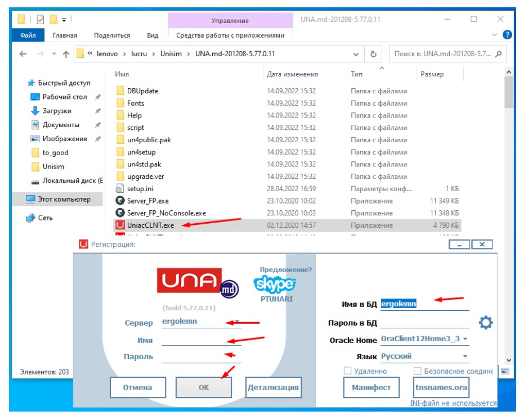The image size is (528, 420).
Task: Click into the Пароль в БД field
Action: click(x=424, y=323)
